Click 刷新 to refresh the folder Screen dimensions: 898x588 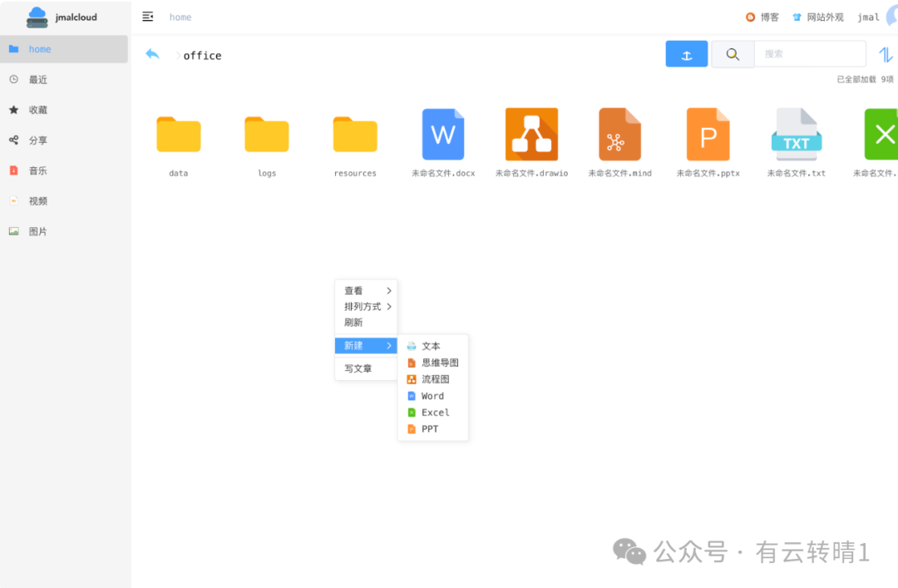click(x=353, y=322)
